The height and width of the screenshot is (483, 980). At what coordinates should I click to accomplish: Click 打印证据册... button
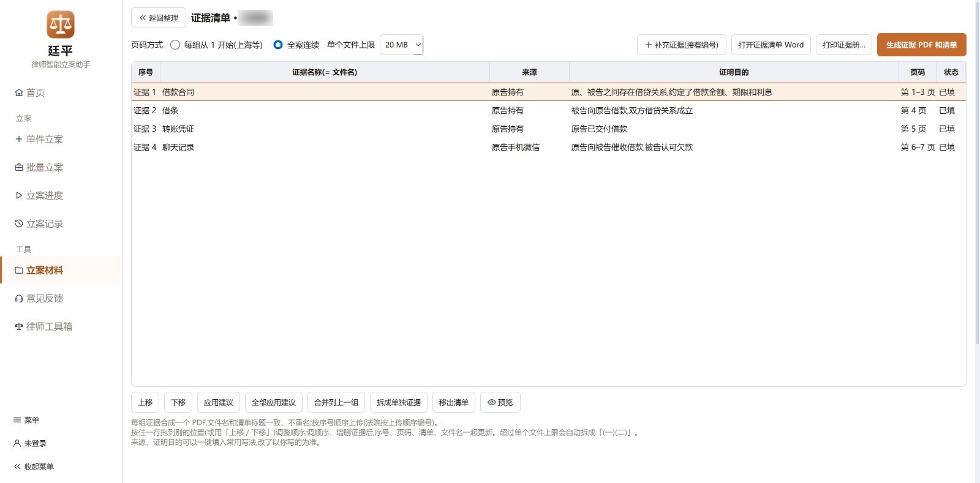point(844,45)
